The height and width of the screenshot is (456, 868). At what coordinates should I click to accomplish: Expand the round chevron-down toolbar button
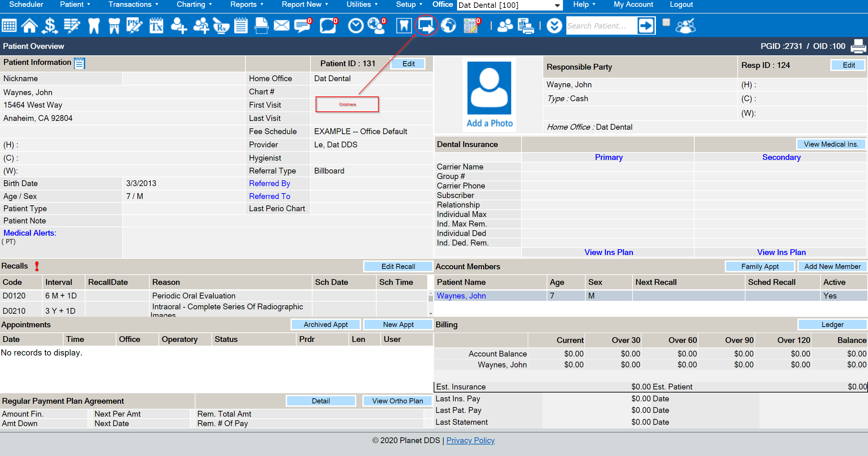[554, 26]
